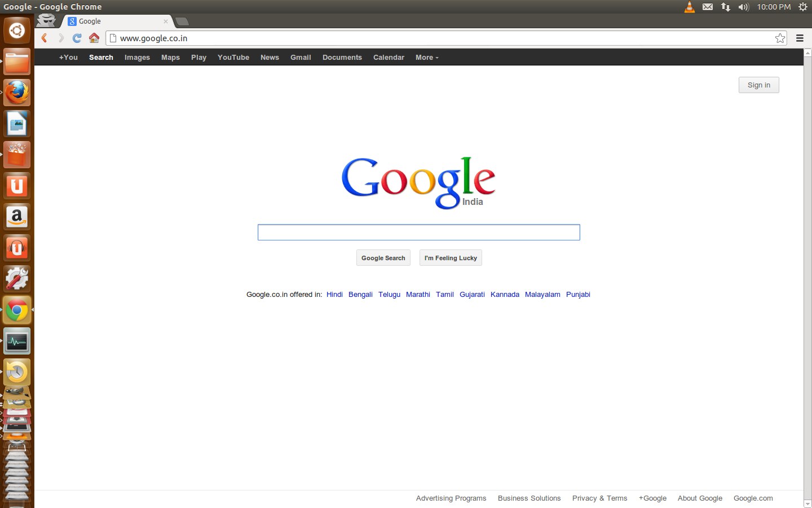This screenshot has height=508, width=812.
Task: Open the VLC indicator in system tray
Action: 689,7
